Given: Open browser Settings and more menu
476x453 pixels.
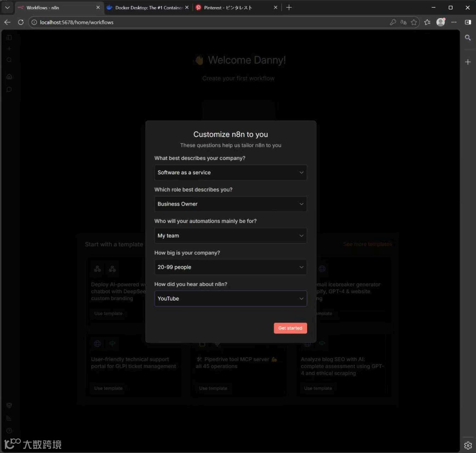Looking at the screenshot, I should click(454, 22).
